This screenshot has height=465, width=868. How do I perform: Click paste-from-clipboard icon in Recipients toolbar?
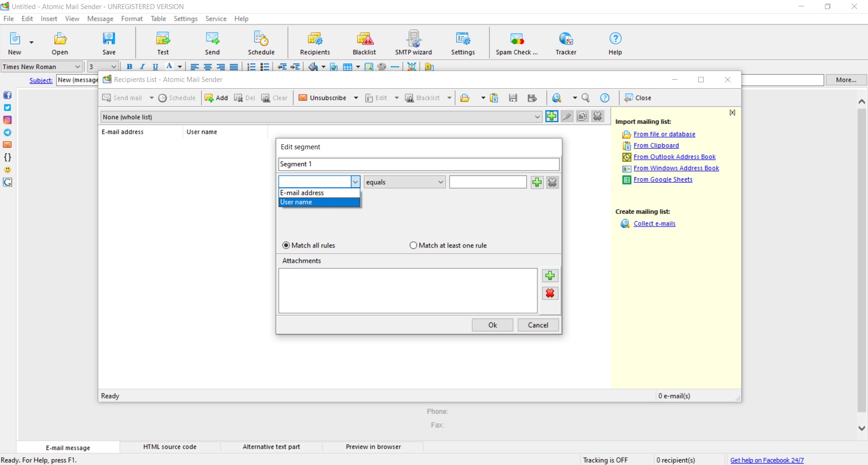pos(494,98)
